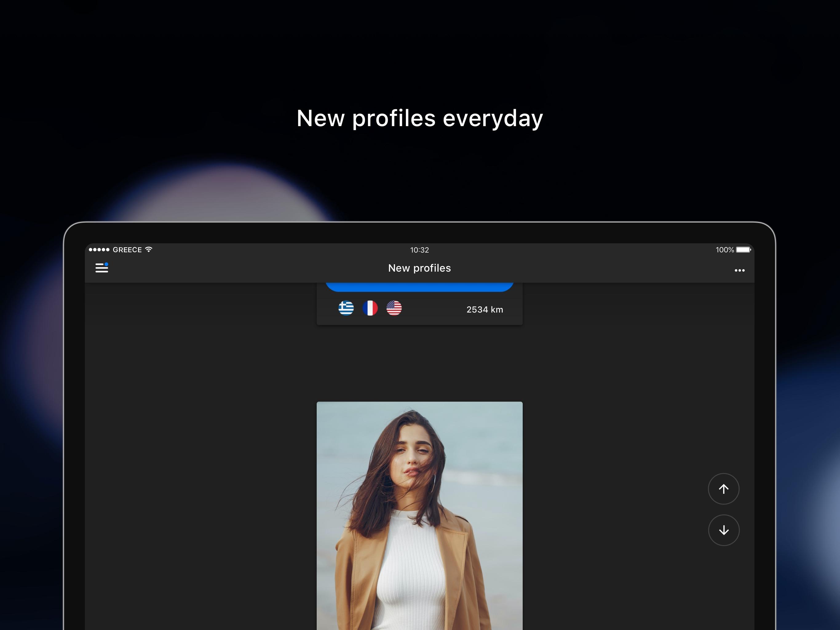Open the woman's profile photo

point(420,516)
